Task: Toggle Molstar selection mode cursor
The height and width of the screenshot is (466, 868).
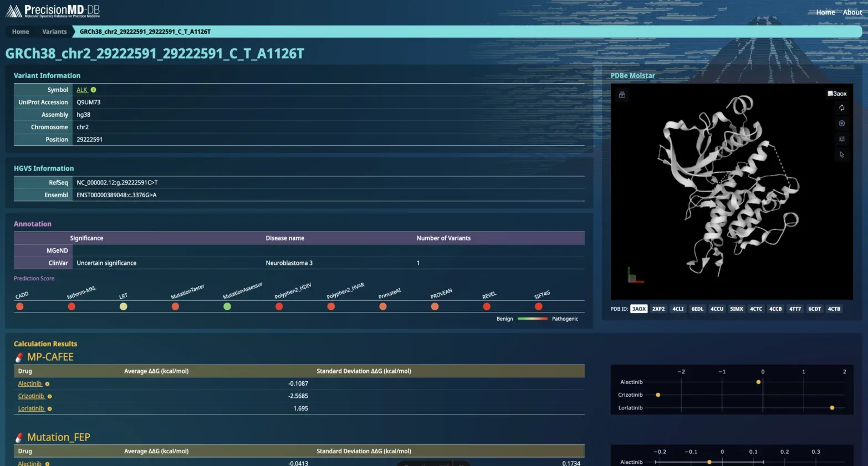Action: 841,155
